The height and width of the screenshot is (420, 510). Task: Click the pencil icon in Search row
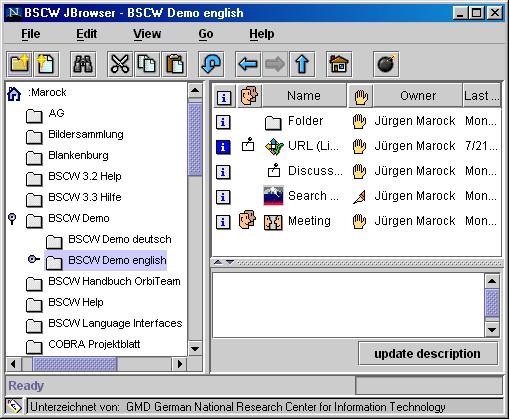359,197
